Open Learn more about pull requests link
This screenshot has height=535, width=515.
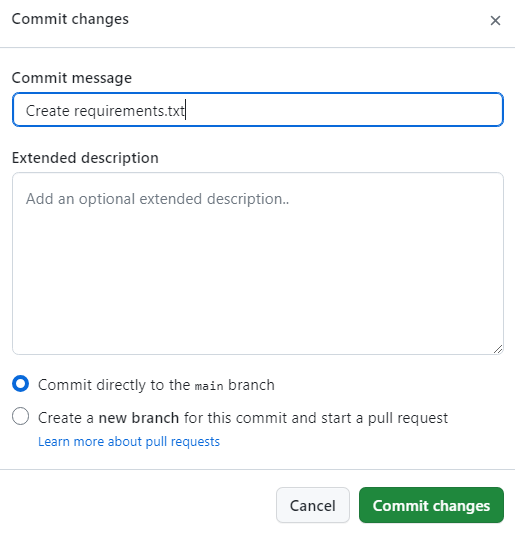click(129, 442)
